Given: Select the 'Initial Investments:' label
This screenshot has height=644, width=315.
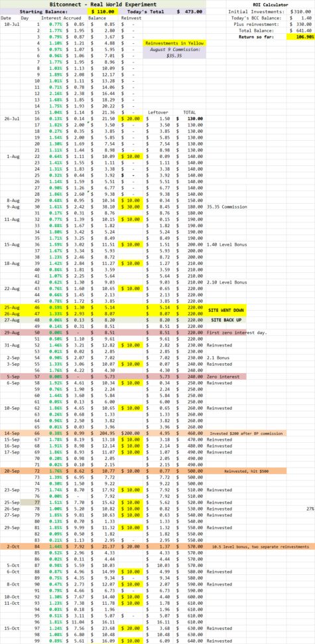Looking at the screenshot, I should point(257,12).
